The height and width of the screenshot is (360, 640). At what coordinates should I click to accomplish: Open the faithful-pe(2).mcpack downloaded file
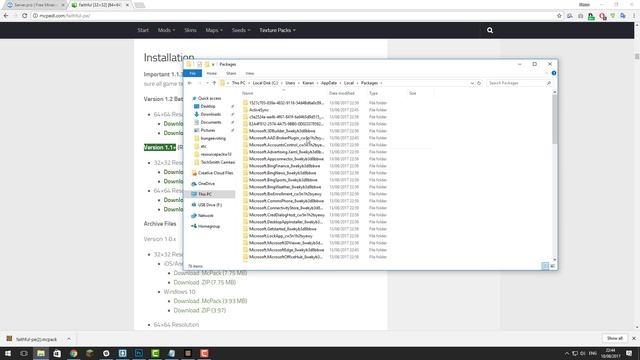click(32, 339)
